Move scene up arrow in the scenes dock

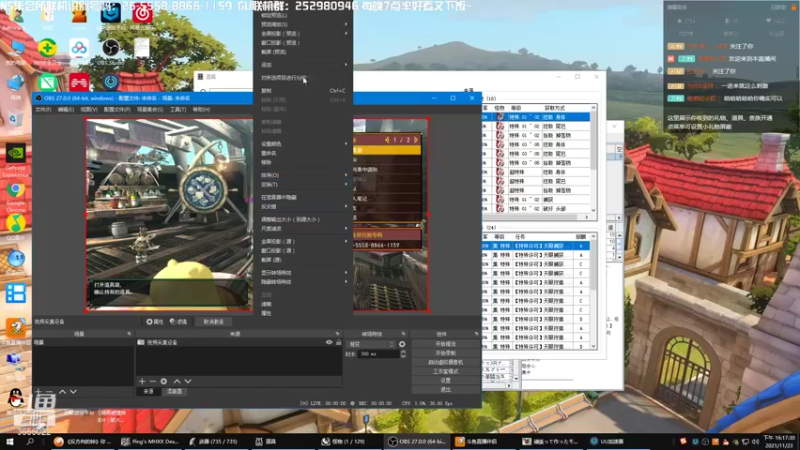(62, 392)
